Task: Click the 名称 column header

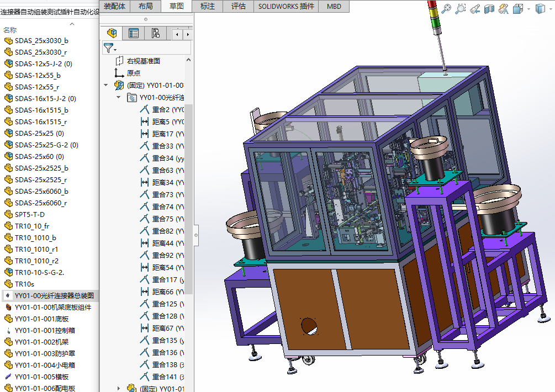Action: (10, 30)
